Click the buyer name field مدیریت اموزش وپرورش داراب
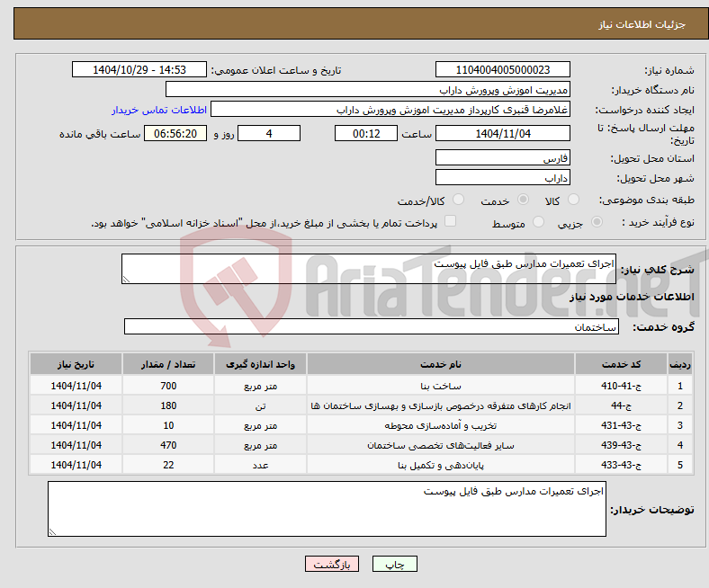The image size is (709, 588). [368, 90]
